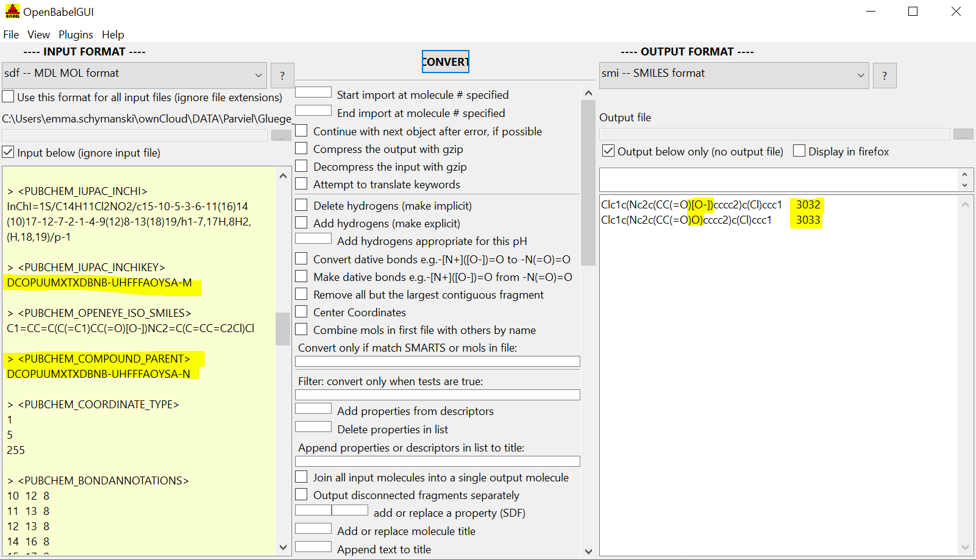Click the input file path field
Image resolution: width=976 pixels, height=560 pixels.
coord(135,135)
